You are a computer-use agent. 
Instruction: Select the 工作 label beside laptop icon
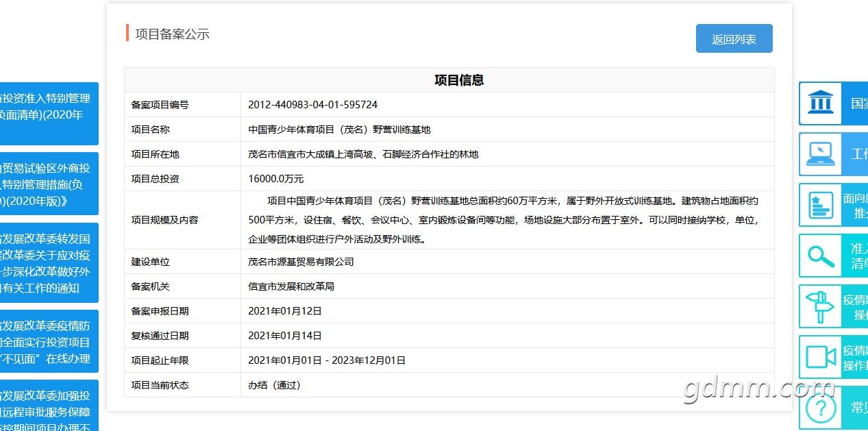coord(859,154)
